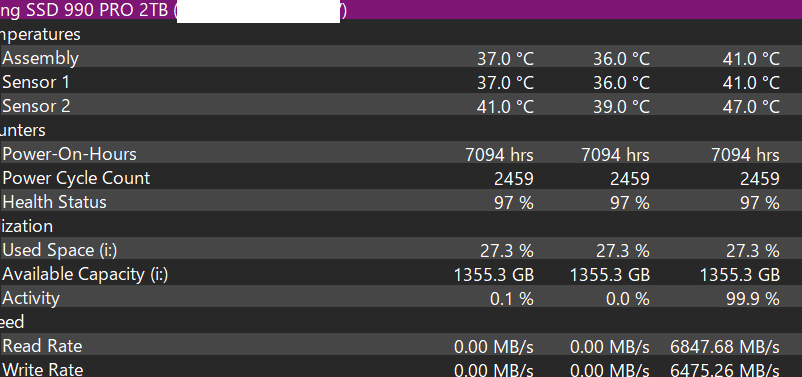Click the 99.9 % maximum activity value
802x377 pixels.
click(x=753, y=299)
